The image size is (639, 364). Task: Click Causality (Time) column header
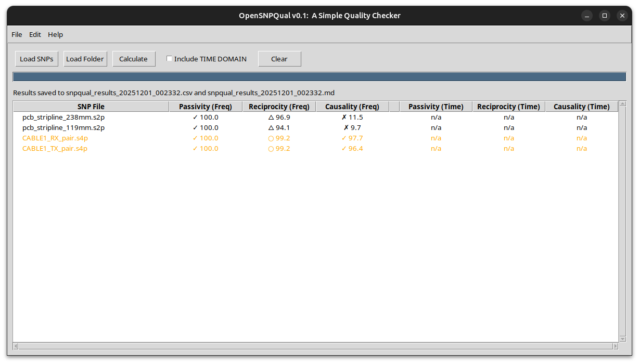pos(581,107)
